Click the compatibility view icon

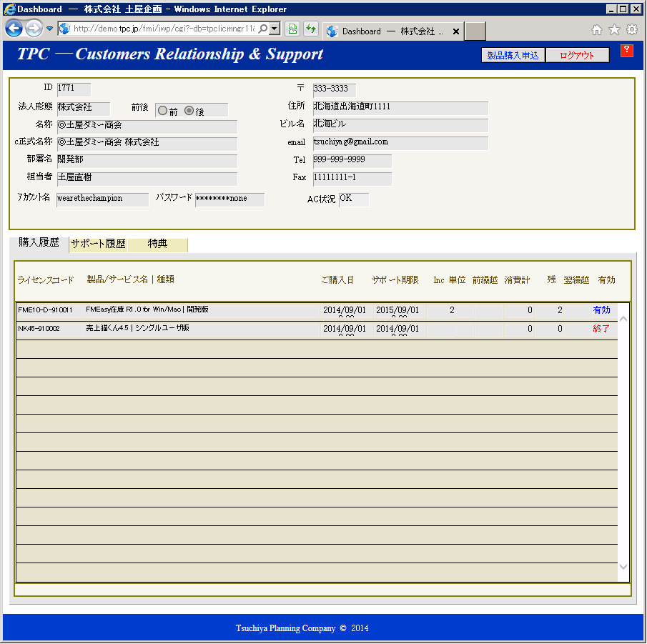coord(292,29)
